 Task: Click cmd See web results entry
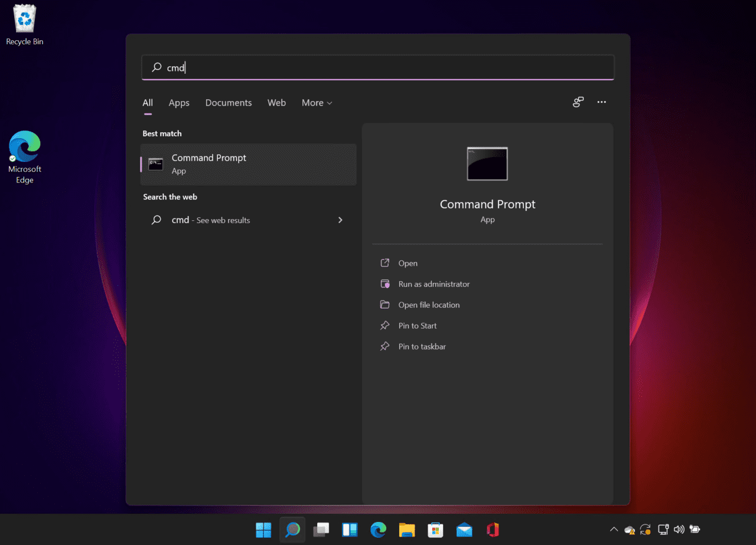click(x=249, y=220)
